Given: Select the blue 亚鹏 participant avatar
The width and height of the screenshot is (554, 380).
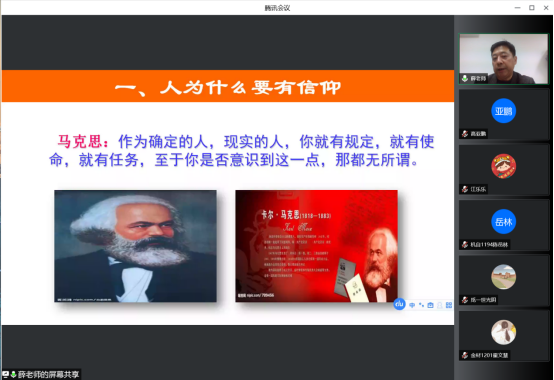Looking at the screenshot, I should pyautogui.click(x=503, y=111).
